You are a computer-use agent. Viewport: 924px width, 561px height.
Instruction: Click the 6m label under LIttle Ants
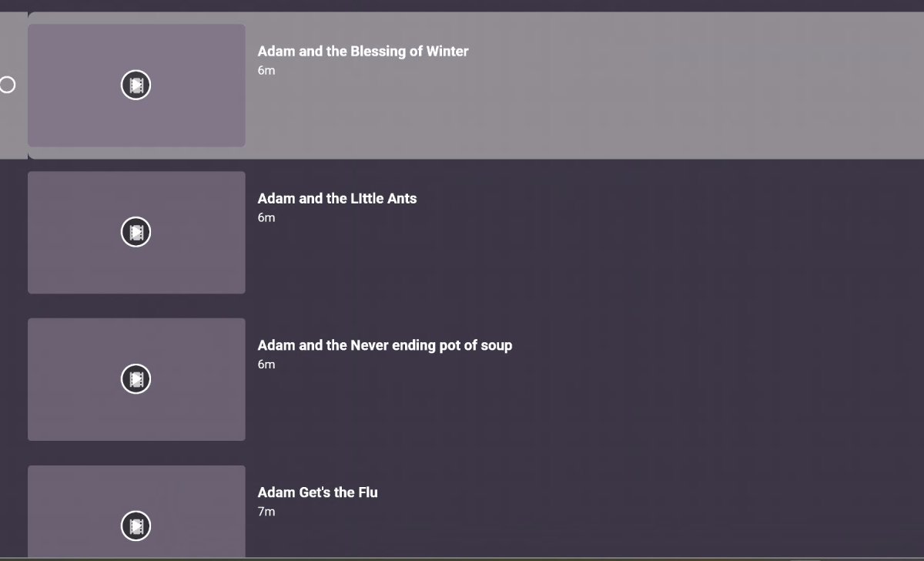(x=266, y=217)
